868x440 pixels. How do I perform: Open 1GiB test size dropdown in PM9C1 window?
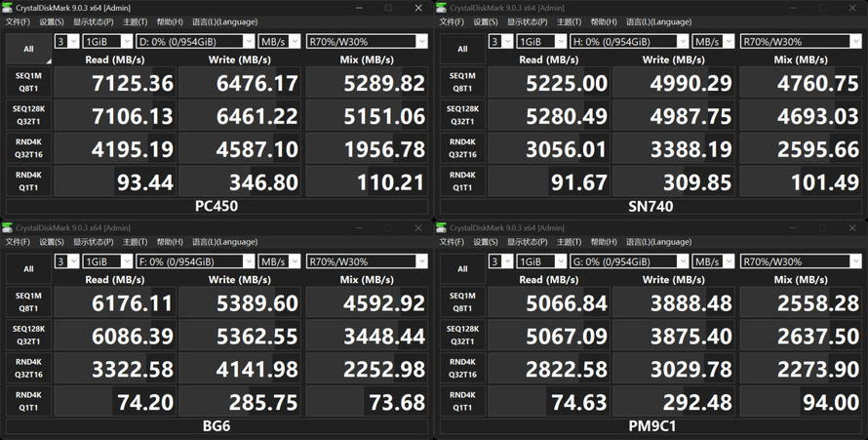click(x=542, y=261)
